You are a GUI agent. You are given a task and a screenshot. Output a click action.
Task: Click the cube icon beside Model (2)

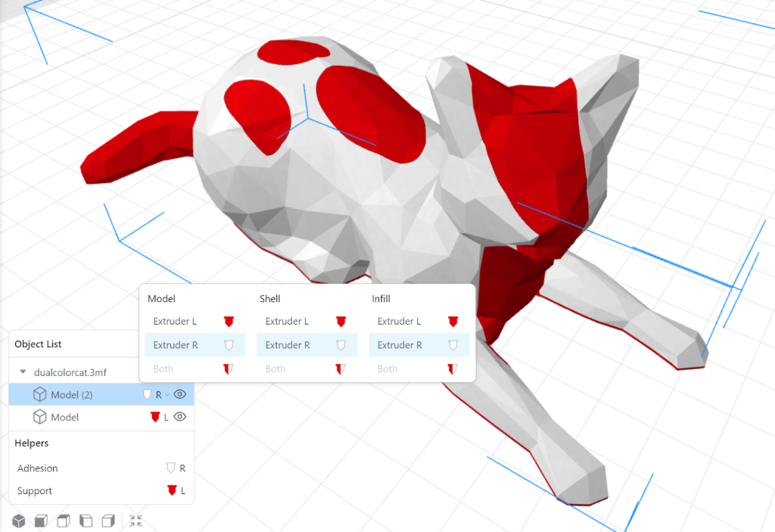(39, 394)
